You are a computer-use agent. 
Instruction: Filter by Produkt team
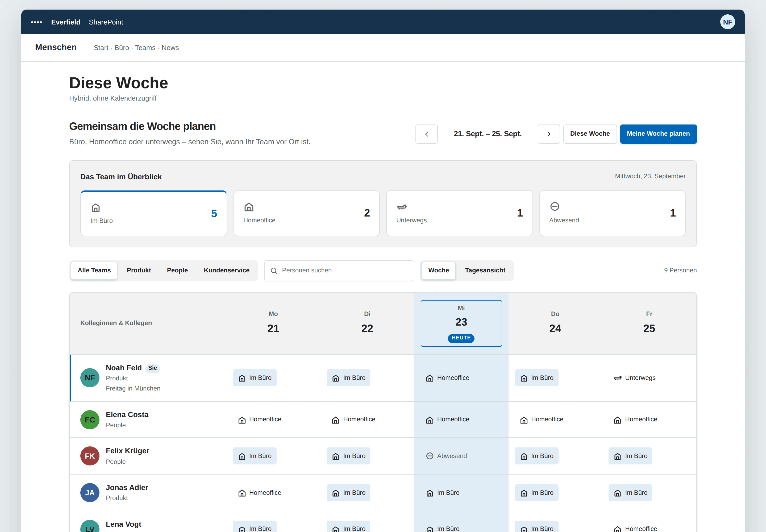coord(139,270)
